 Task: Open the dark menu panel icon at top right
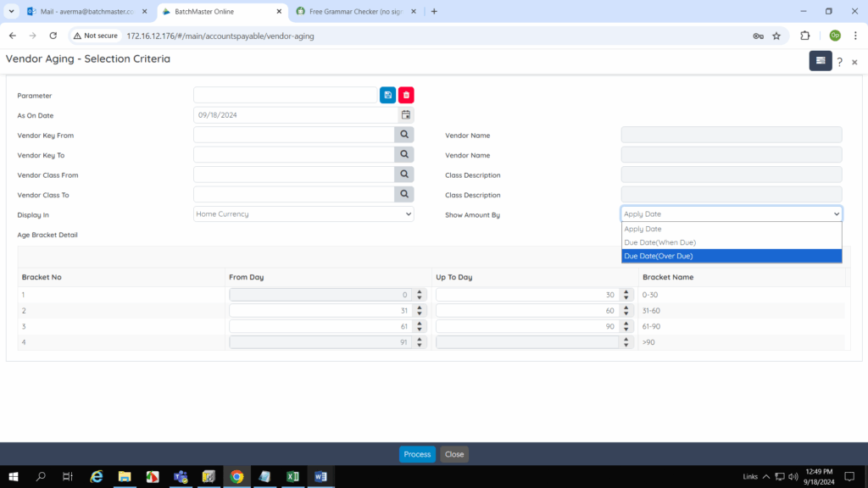click(820, 61)
